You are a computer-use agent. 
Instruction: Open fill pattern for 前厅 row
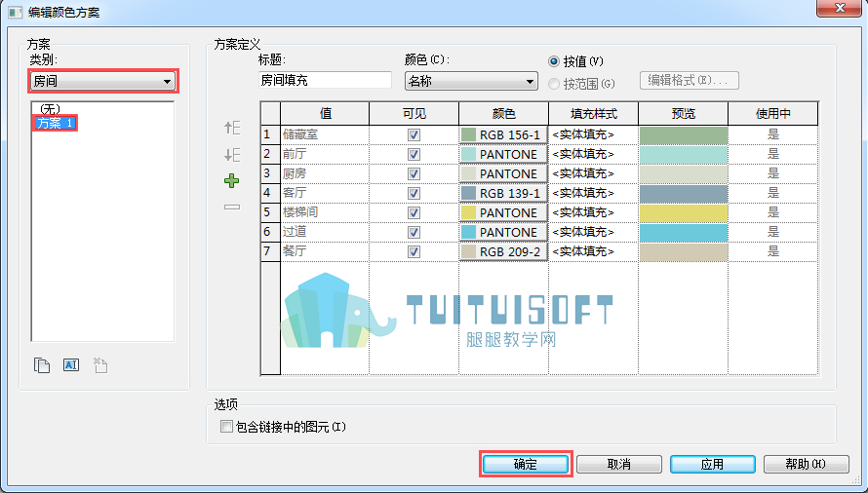click(x=593, y=154)
